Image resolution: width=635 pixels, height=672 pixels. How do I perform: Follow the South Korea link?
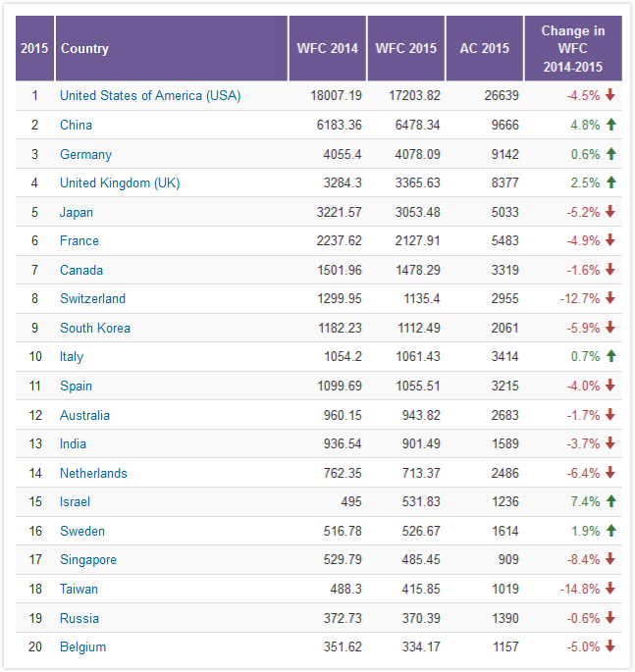95,328
